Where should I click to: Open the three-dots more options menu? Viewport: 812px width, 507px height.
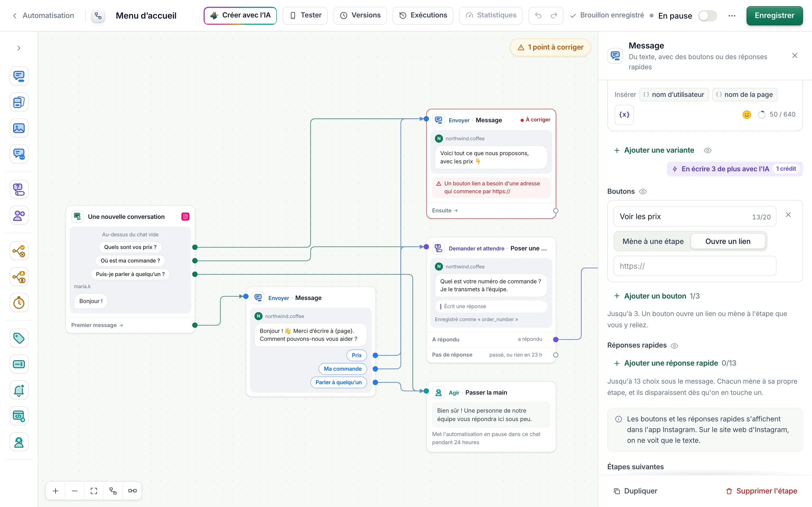click(x=732, y=16)
